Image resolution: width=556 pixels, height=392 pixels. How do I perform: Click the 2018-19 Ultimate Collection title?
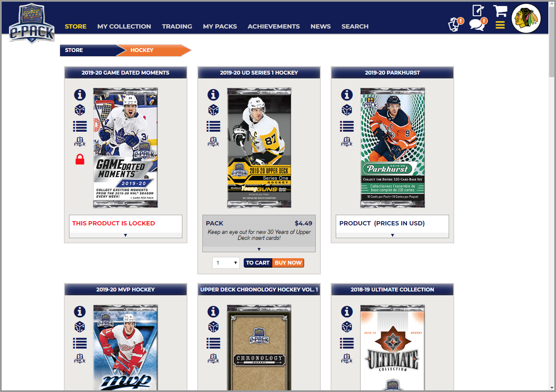pos(392,290)
